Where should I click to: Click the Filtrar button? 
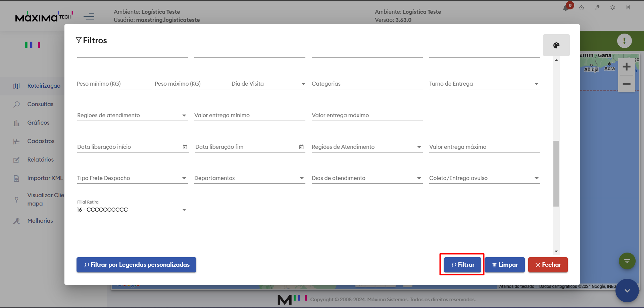pos(462,265)
